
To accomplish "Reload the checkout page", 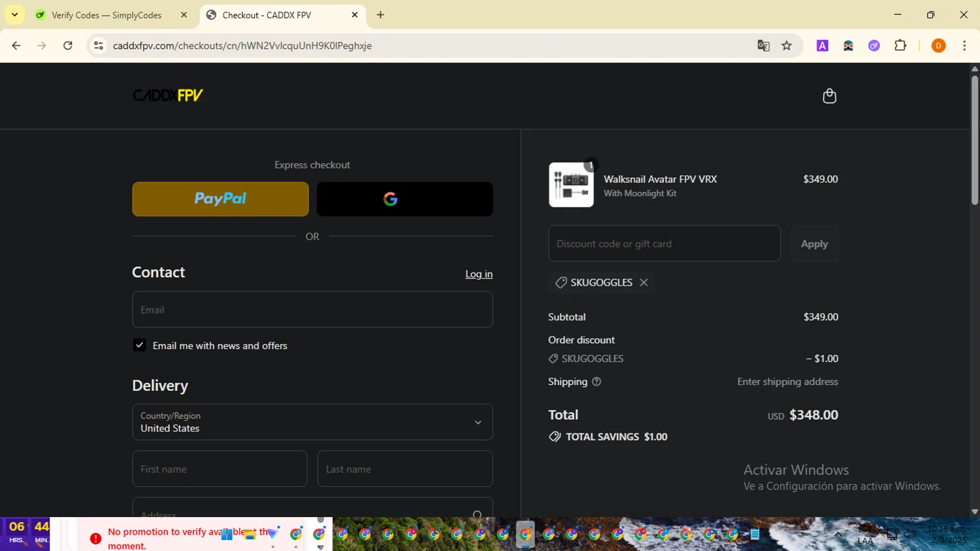I will tap(68, 45).
